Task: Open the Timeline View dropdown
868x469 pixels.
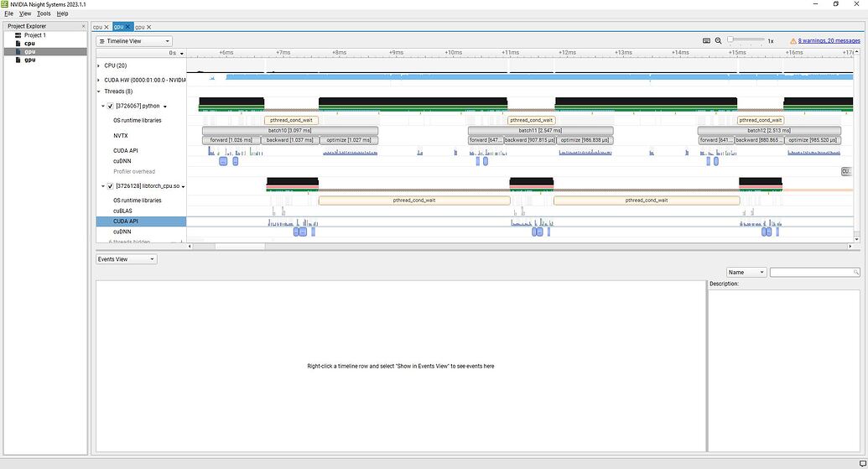Action: 134,41
